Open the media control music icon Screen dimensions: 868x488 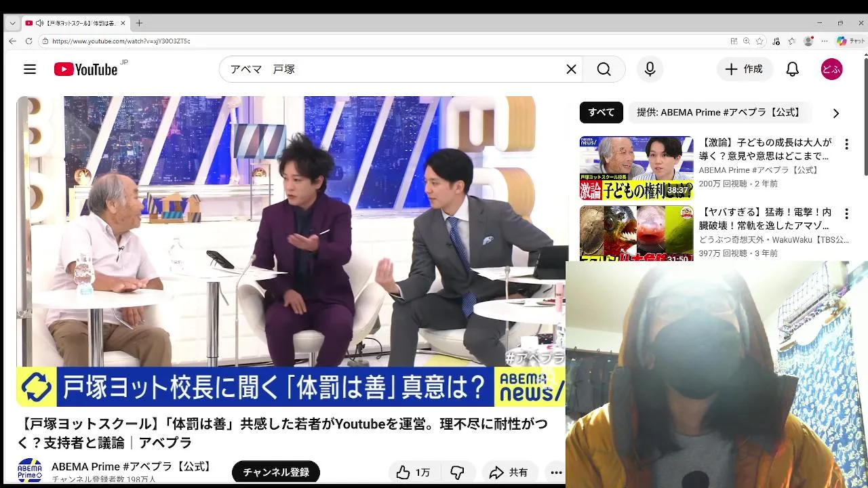click(776, 41)
